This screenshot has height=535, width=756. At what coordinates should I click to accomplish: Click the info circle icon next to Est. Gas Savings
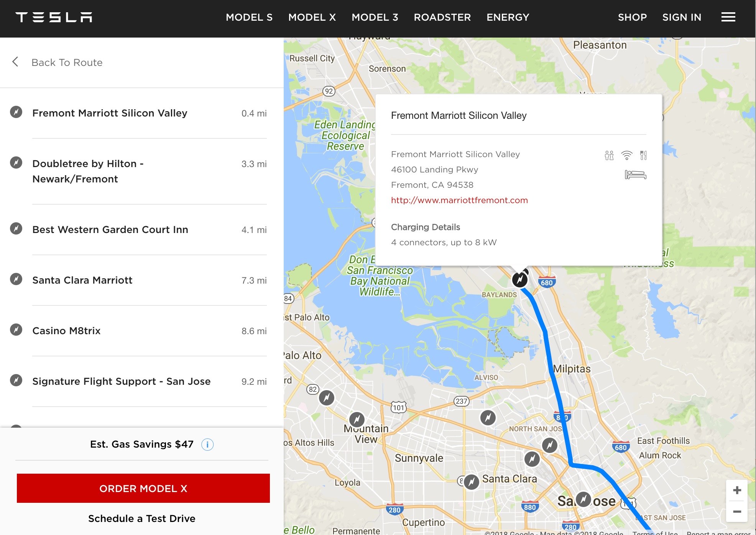click(207, 445)
